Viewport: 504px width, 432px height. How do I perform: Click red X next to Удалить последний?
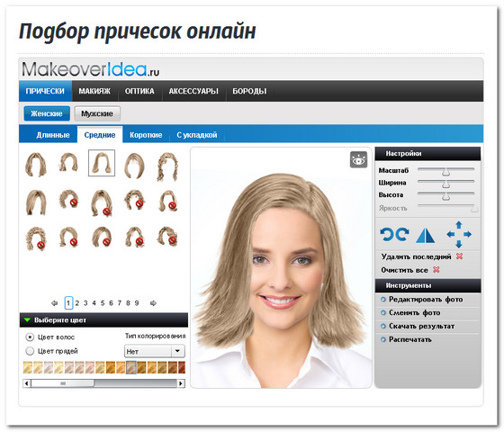tap(460, 256)
